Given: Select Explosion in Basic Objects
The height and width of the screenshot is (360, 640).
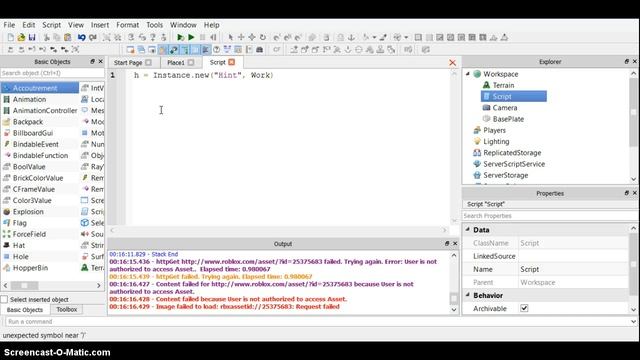Looking at the screenshot, I should tap(28, 212).
